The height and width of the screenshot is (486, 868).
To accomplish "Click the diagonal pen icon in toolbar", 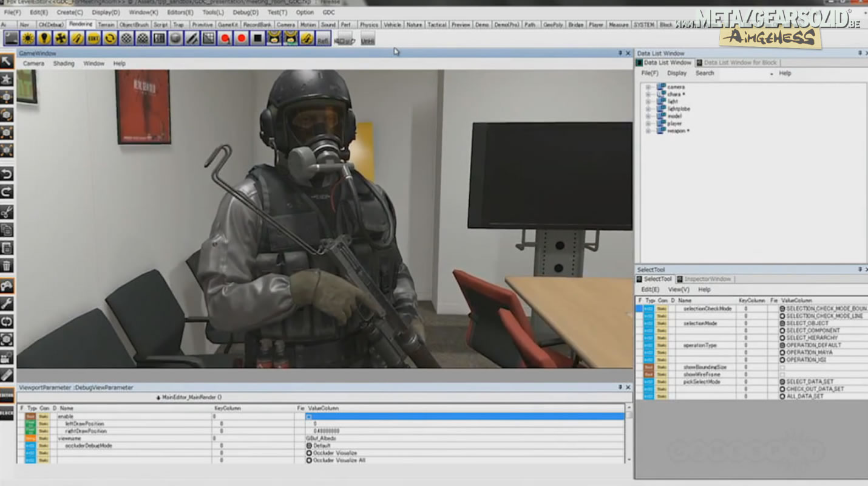I will coord(192,38).
